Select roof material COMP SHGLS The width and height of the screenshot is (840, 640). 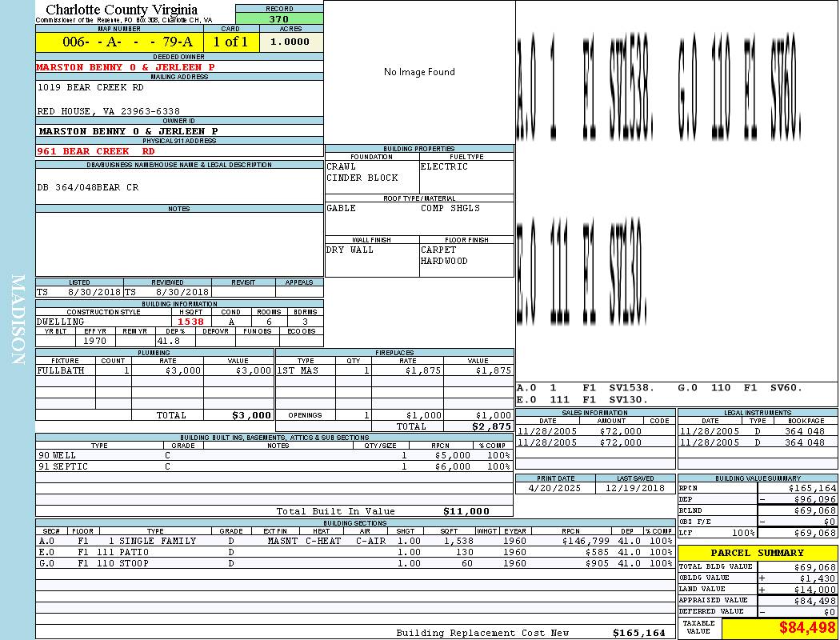[x=450, y=208]
